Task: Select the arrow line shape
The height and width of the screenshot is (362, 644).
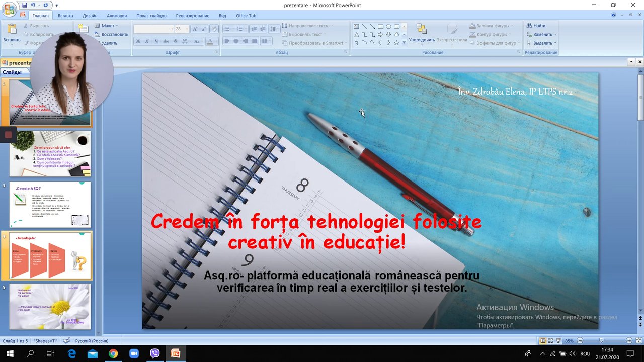Action: coord(372,26)
